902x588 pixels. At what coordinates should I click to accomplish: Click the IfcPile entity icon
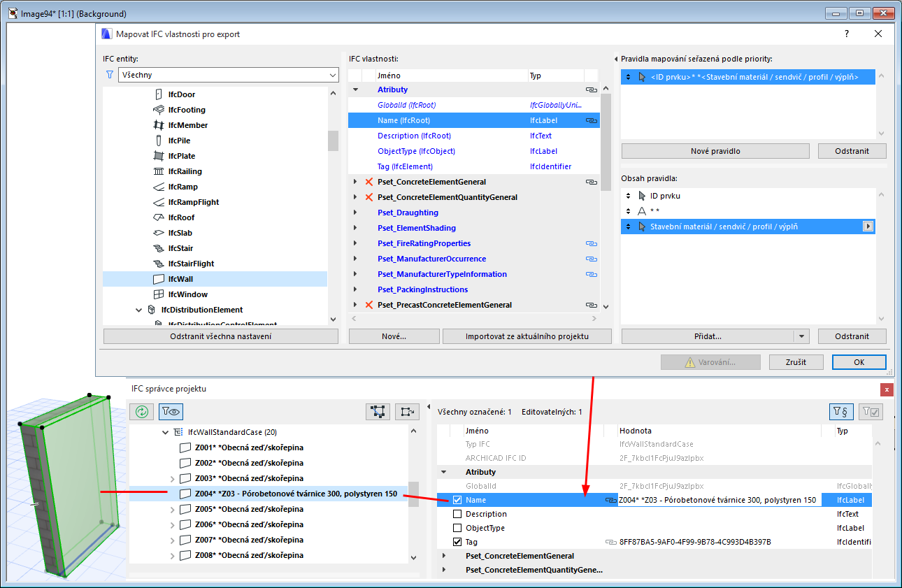coord(159,141)
